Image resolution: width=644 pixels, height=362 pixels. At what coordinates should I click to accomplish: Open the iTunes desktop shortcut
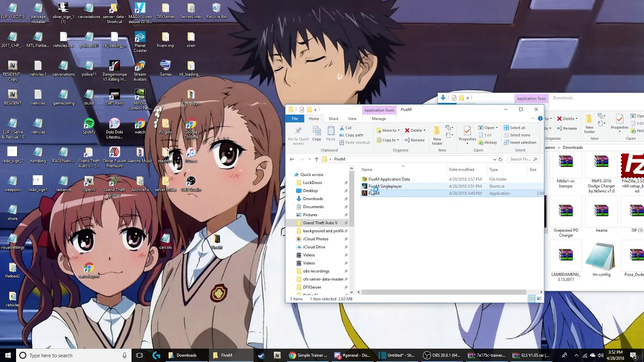(191, 155)
